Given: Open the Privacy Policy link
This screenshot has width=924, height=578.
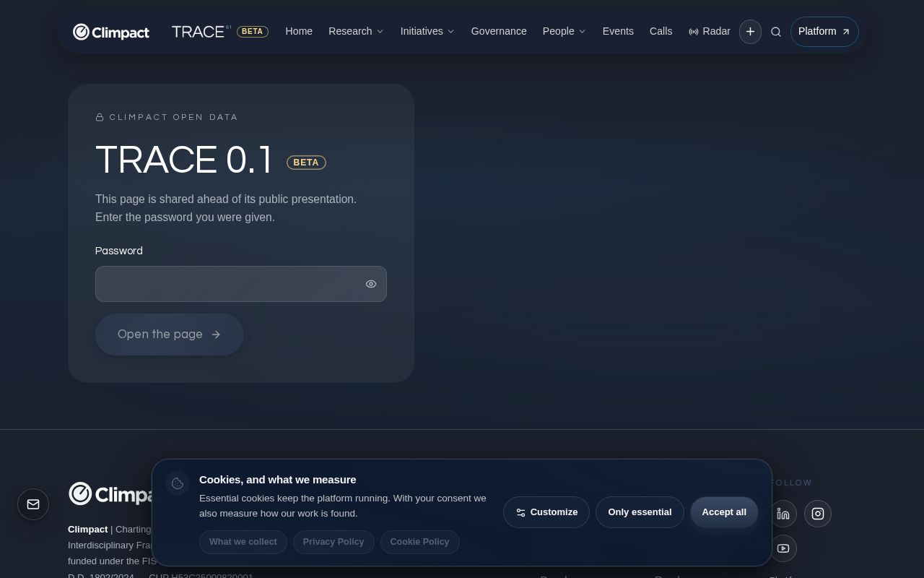Looking at the screenshot, I should (x=334, y=542).
